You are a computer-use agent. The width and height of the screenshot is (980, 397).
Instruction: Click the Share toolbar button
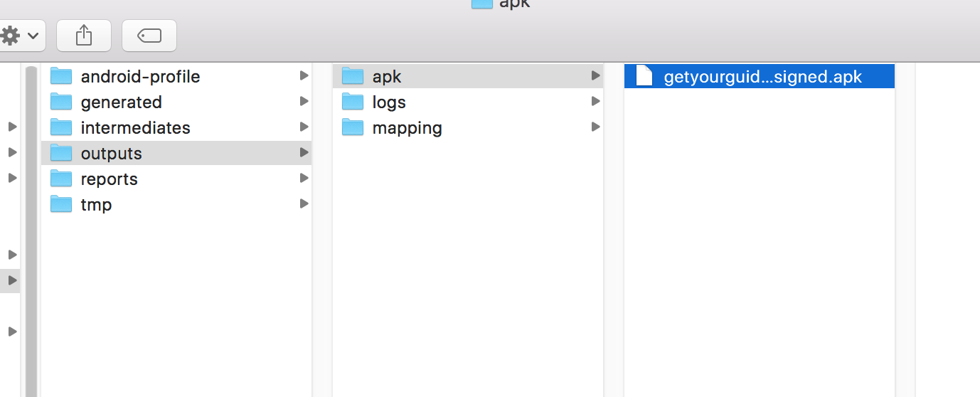point(84,35)
